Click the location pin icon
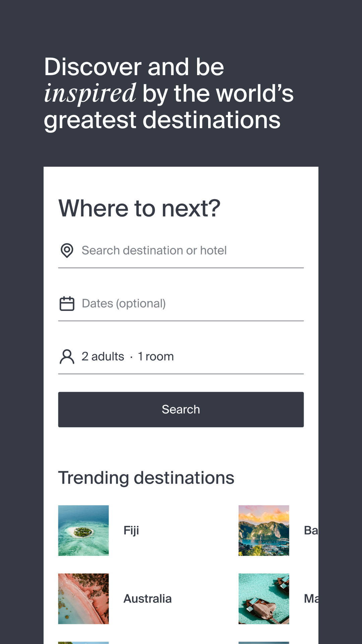362x644 pixels. (x=67, y=251)
